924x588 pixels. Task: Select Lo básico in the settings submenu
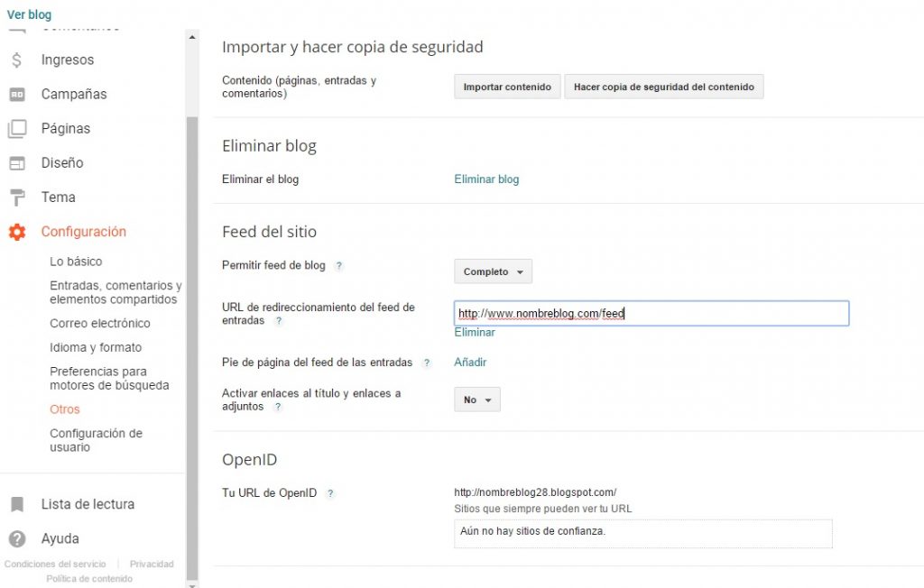tap(76, 262)
